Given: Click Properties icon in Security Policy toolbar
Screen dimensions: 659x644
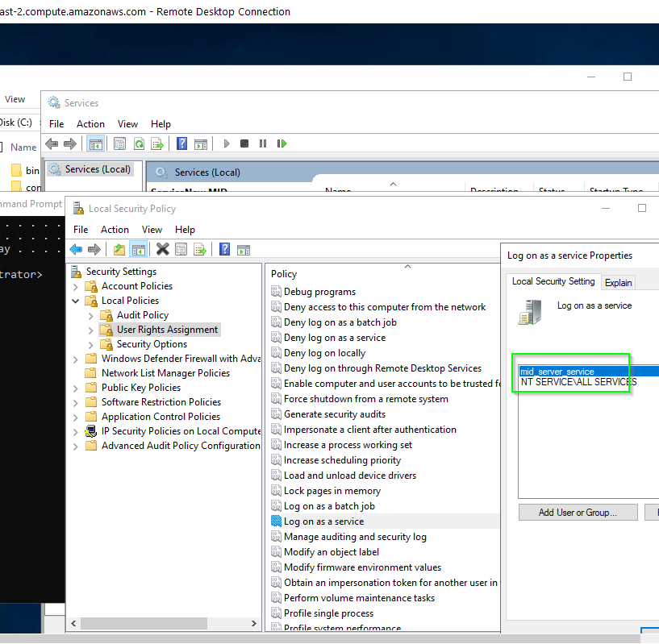Looking at the screenshot, I should [x=181, y=250].
